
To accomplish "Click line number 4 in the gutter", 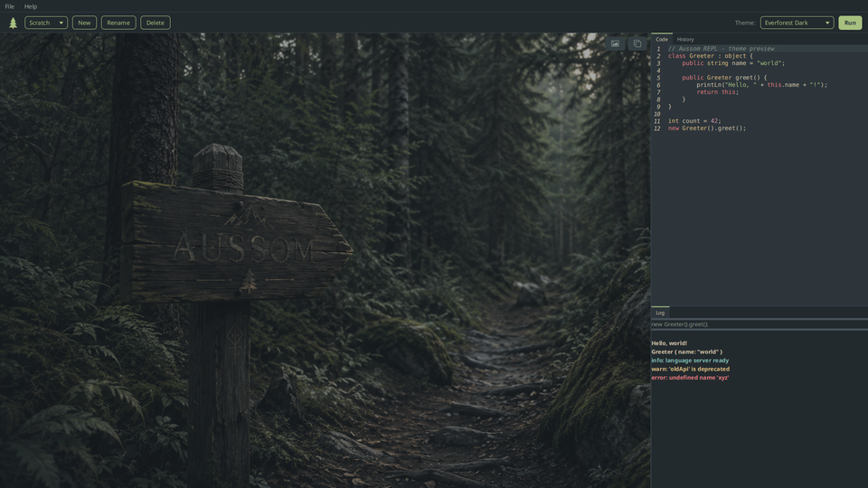I will (658, 70).
